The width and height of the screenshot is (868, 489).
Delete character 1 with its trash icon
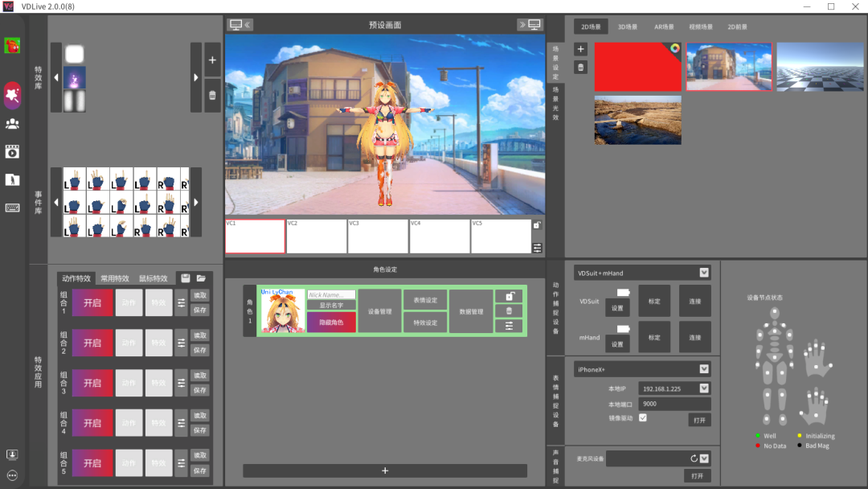509,310
